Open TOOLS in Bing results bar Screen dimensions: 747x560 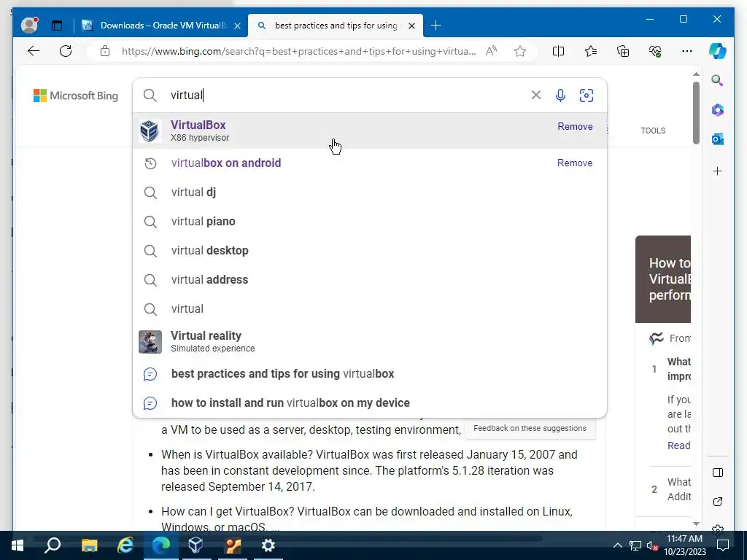653,131
